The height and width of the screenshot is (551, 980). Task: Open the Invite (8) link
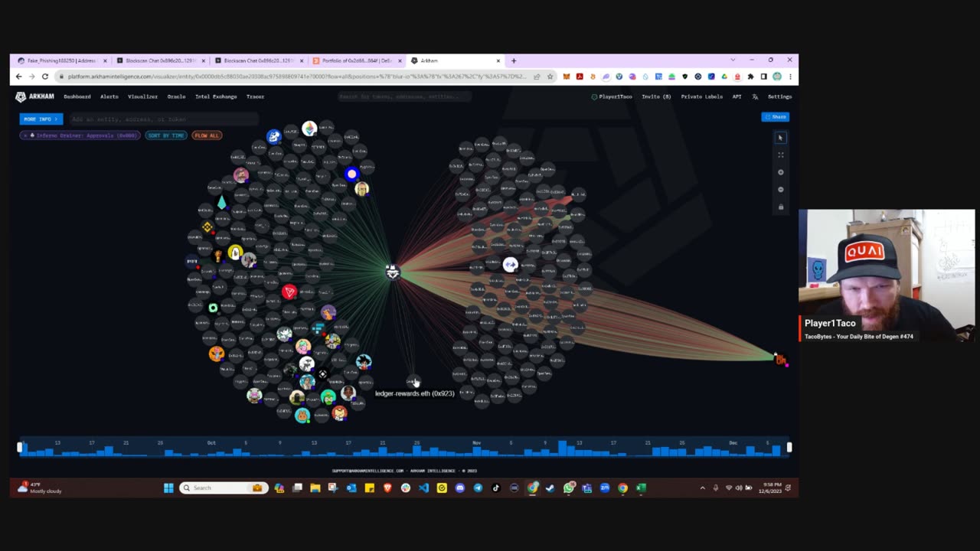click(656, 96)
